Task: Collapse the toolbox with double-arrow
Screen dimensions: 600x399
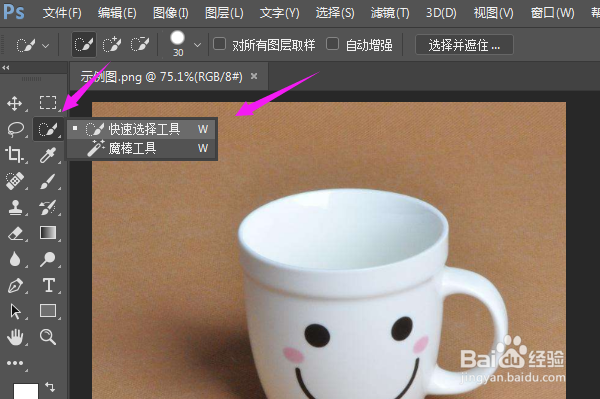Action: point(6,68)
